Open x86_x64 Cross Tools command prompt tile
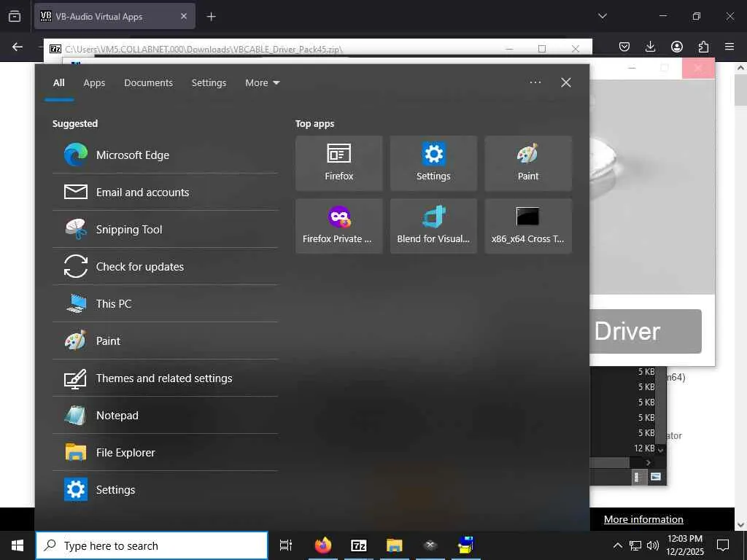Viewport: 747px width, 560px height. point(528,226)
